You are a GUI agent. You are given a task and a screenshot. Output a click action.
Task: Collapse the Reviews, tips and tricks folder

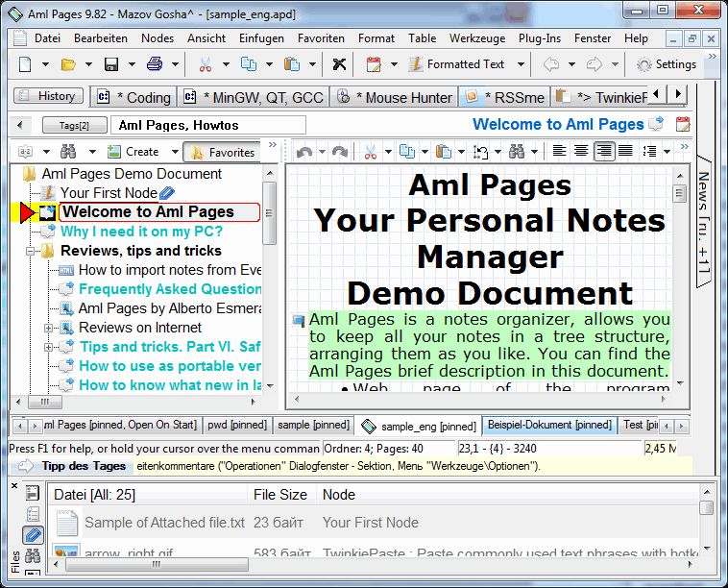(30, 252)
